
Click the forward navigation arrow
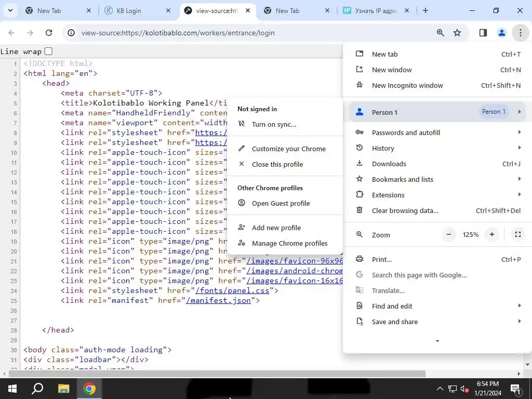pyautogui.click(x=30, y=33)
